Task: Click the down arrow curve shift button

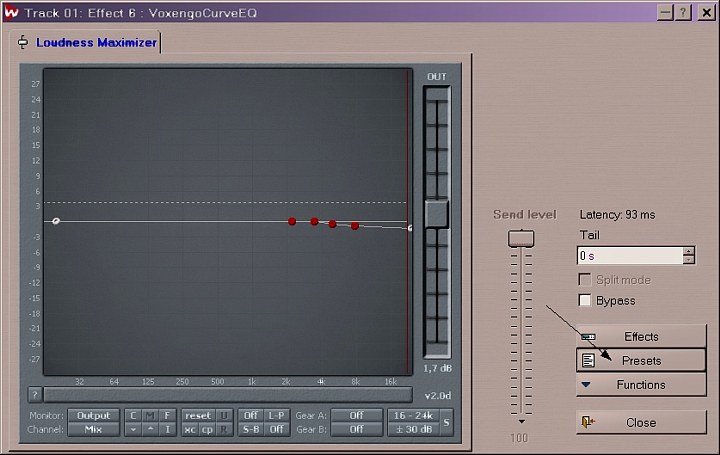Action: pyautogui.click(x=133, y=429)
